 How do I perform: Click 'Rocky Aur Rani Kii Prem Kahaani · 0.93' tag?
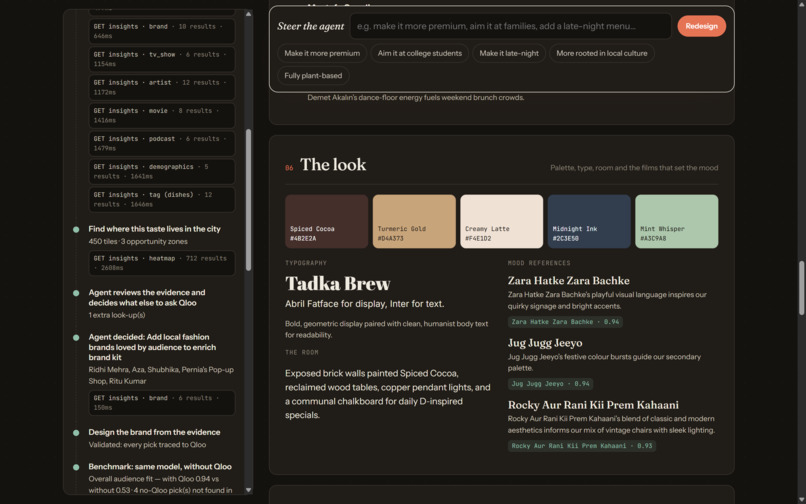(582, 446)
